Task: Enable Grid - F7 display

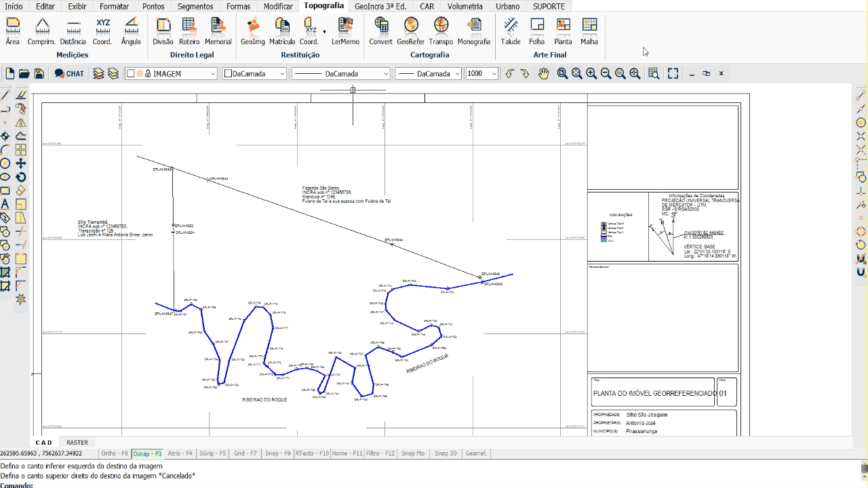Action: click(245, 453)
